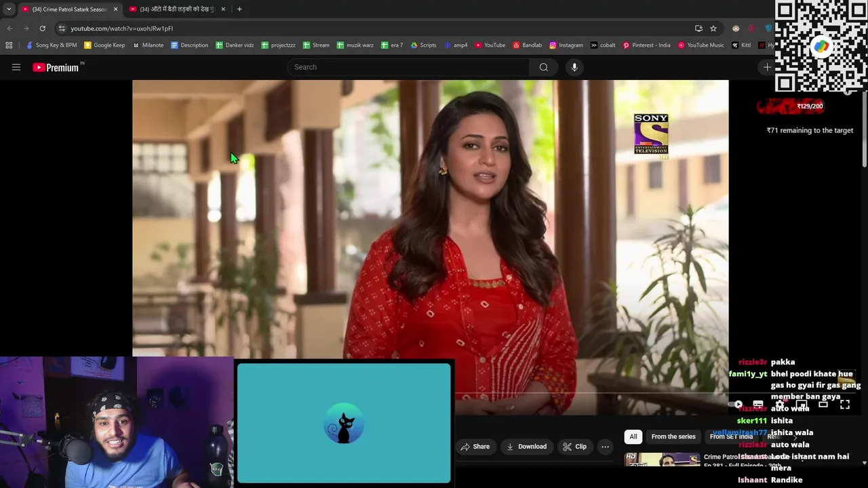Image resolution: width=868 pixels, height=488 pixels.
Task: Open cobalt bookmark
Action: [x=603, y=45]
